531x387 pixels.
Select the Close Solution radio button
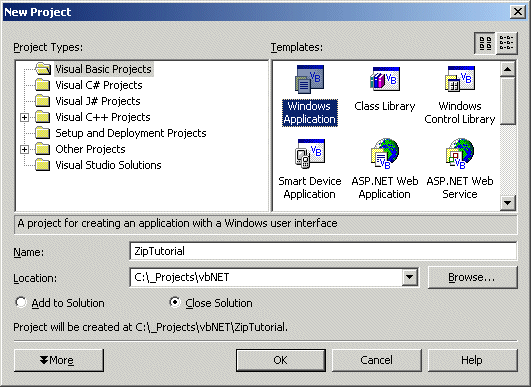pos(175,302)
